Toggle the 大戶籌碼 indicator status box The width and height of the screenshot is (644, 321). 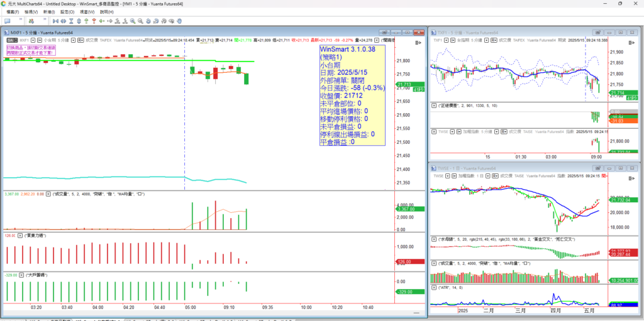pyautogui.click(x=21, y=275)
